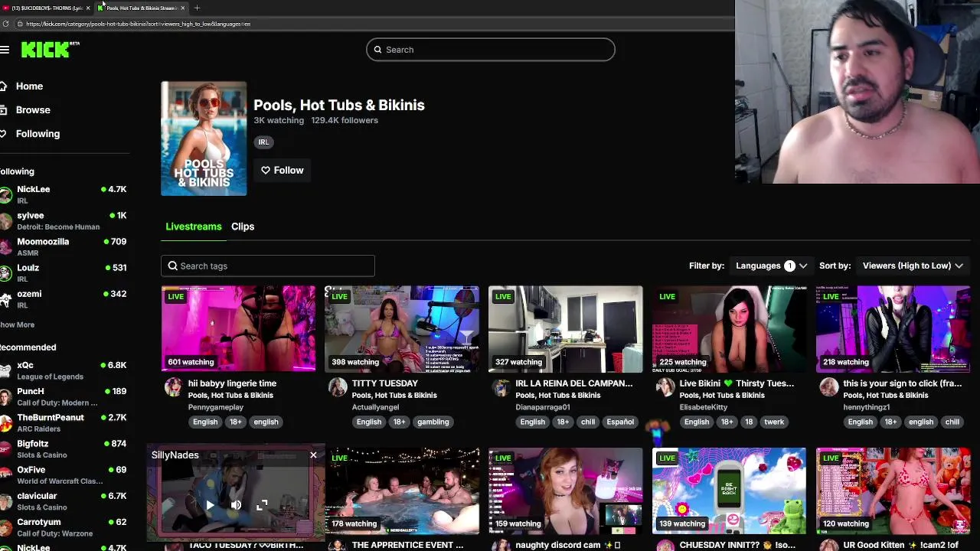This screenshot has height=551, width=980.
Task: Open the hamburger sidebar menu
Action: tap(5, 50)
